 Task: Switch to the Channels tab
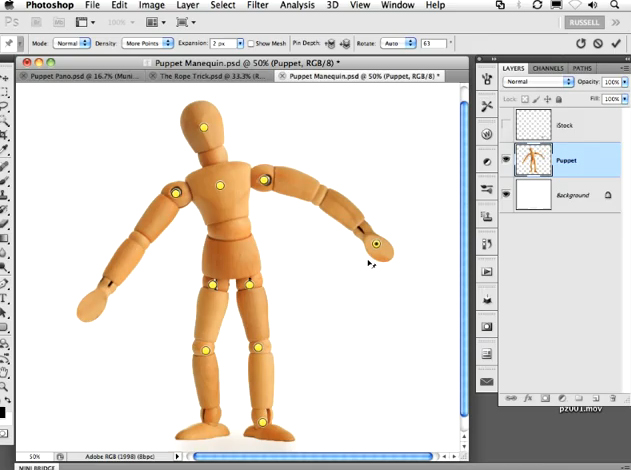coord(547,68)
